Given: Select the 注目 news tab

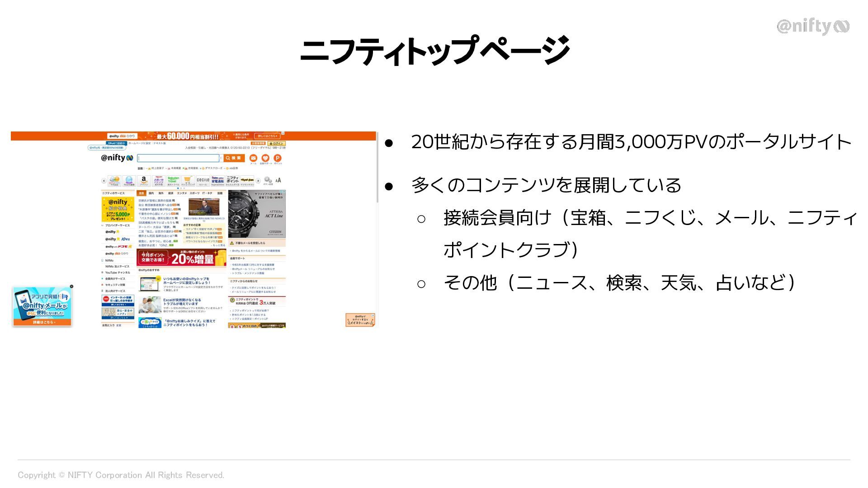Looking at the screenshot, I should pos(142,193).
